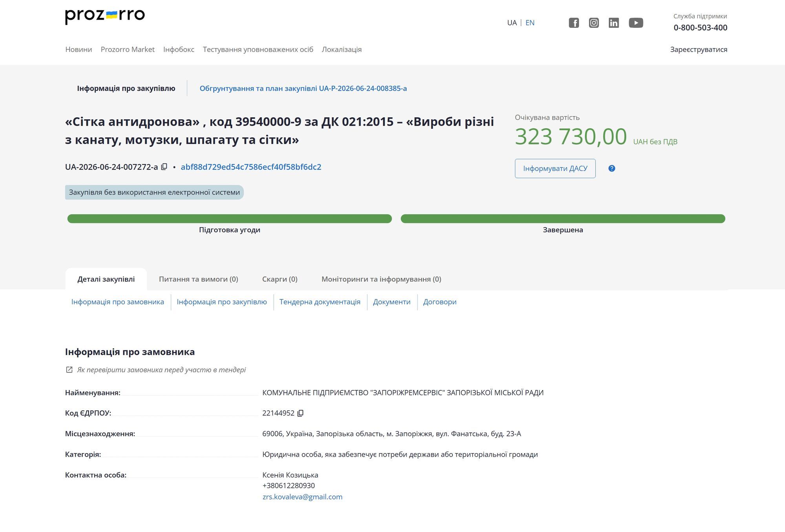Select the Інформація про закупівлю top tab
The height and width of the screenshot is (532, 785).
pyautogui.click(x=126, y=88)
